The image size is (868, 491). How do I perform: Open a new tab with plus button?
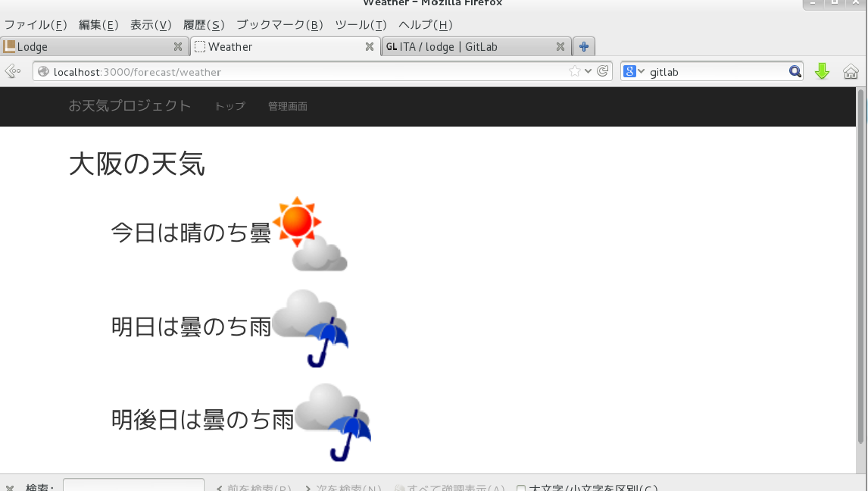click(x=583, y=46)
